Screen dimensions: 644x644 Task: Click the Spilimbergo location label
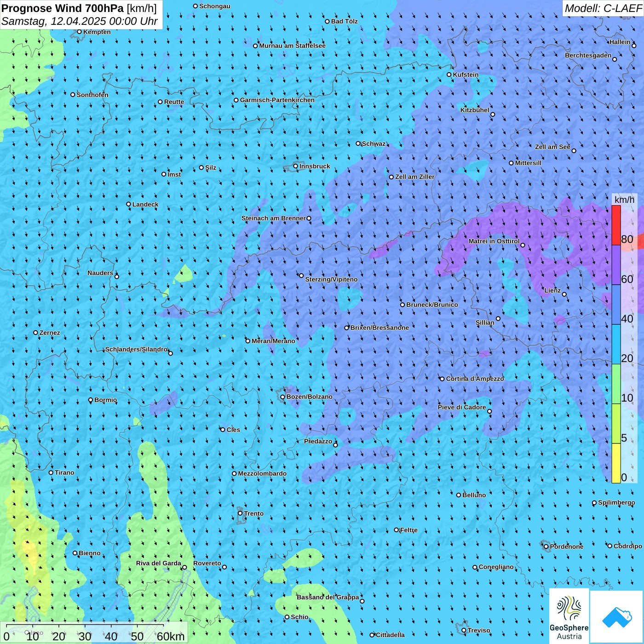(616, 502)
